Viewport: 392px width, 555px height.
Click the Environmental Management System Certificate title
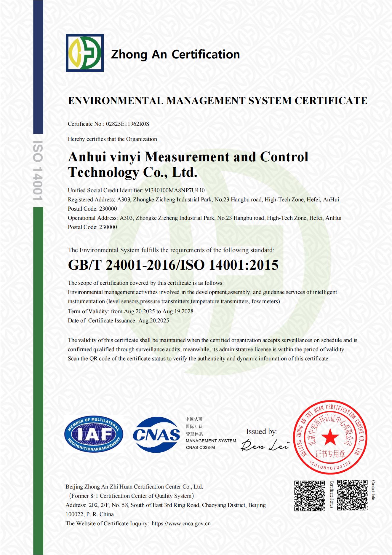[x=218, y=101]
